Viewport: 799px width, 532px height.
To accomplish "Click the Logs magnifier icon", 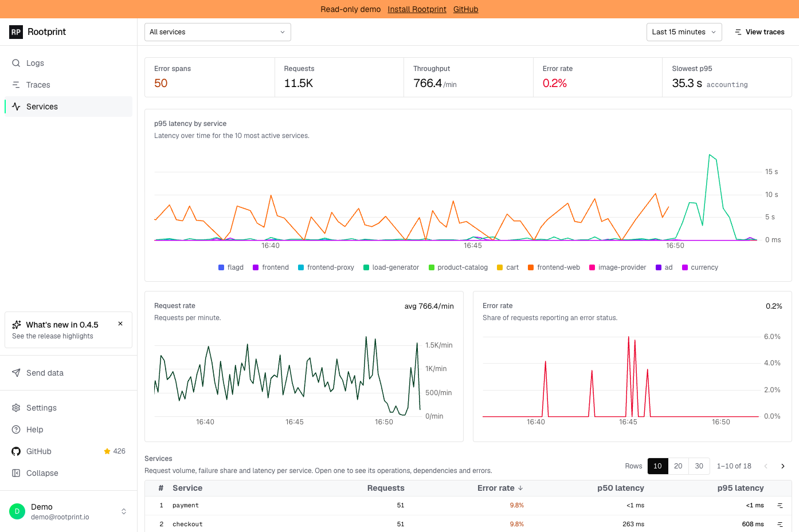I will tap(16, 63).
